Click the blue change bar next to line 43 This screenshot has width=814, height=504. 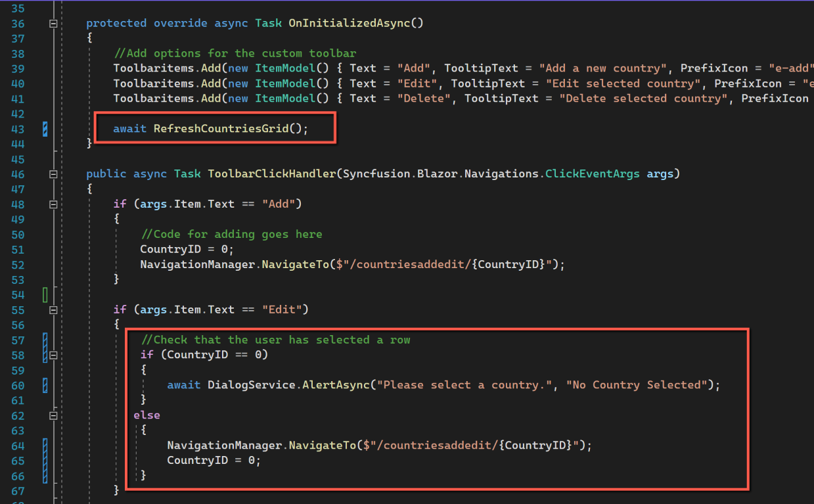point(45,128)
